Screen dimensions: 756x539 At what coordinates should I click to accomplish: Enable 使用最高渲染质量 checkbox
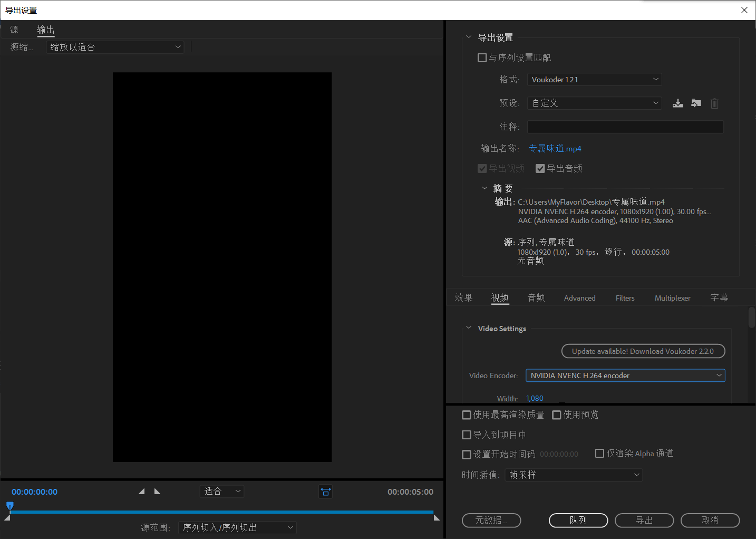[466, 415]
